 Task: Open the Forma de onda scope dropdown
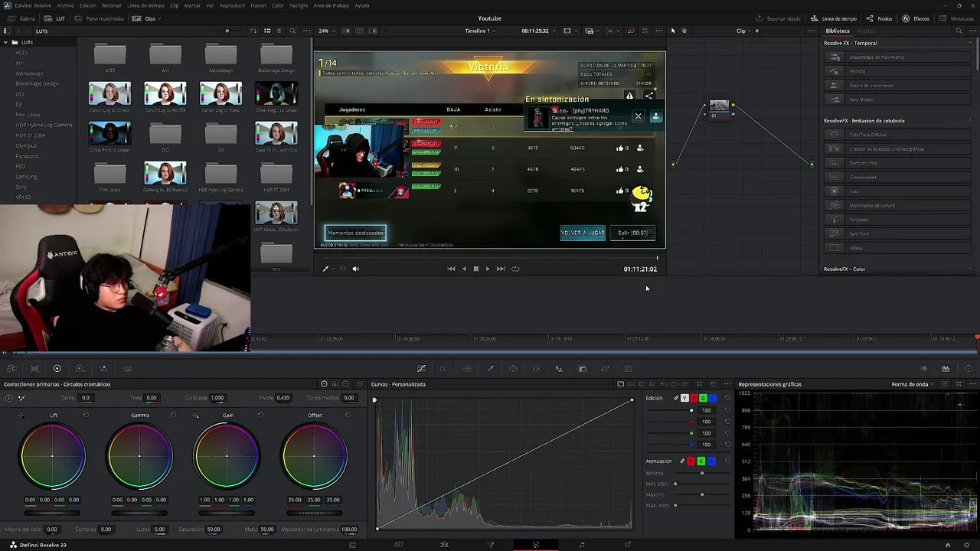click(x=913, y=384)
